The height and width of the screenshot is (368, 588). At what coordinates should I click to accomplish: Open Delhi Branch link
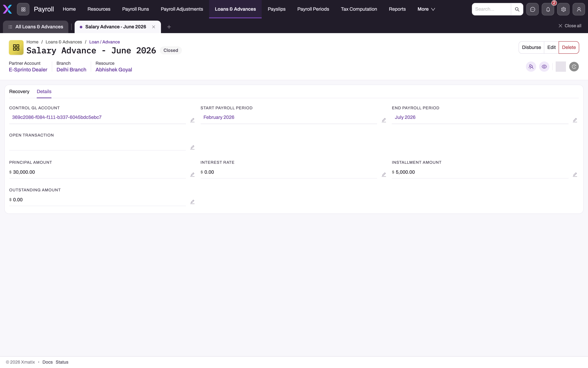pyautogui.click(x=71, y=70)
